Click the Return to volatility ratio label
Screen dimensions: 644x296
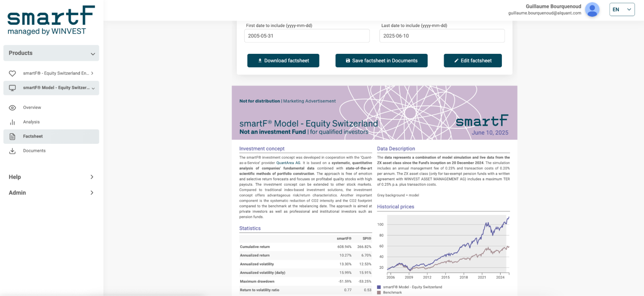260,290
